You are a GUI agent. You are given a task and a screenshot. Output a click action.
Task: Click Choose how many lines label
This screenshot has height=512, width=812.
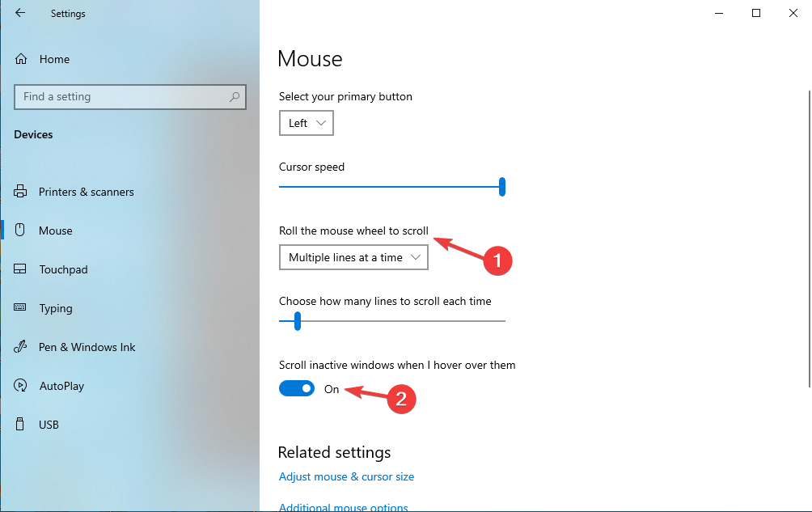(x=385, y=302)
